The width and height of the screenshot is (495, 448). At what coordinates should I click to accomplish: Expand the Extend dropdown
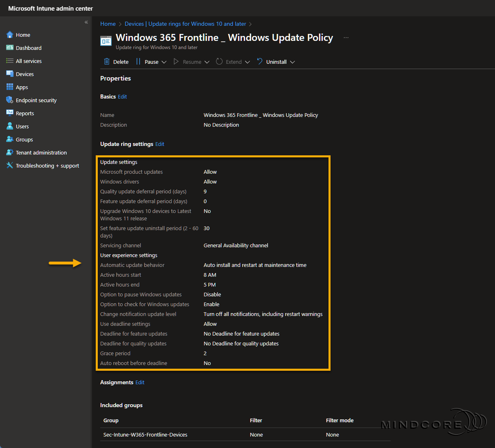(248, 62)
